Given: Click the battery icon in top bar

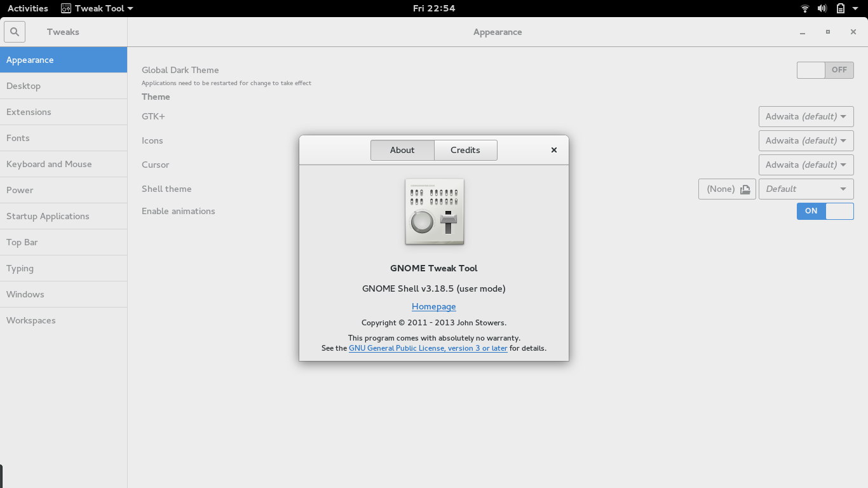Looking at the screenshot, I should coord(840,8).
